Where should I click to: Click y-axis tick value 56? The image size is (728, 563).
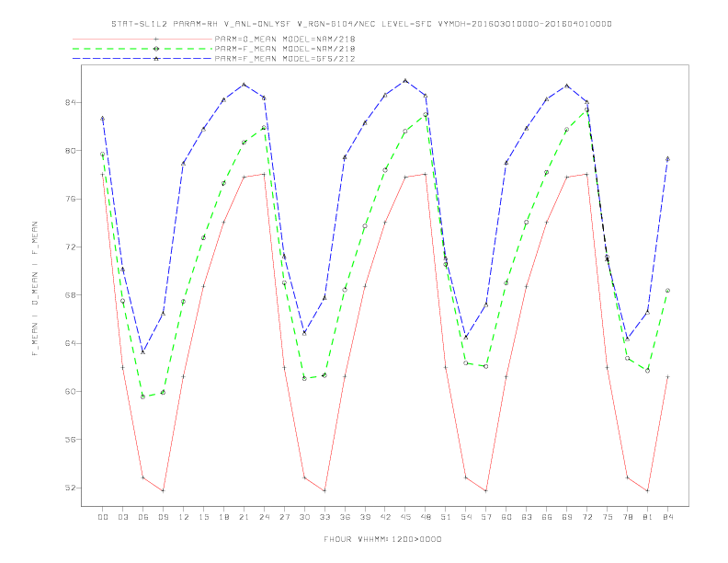click(71, 440)
